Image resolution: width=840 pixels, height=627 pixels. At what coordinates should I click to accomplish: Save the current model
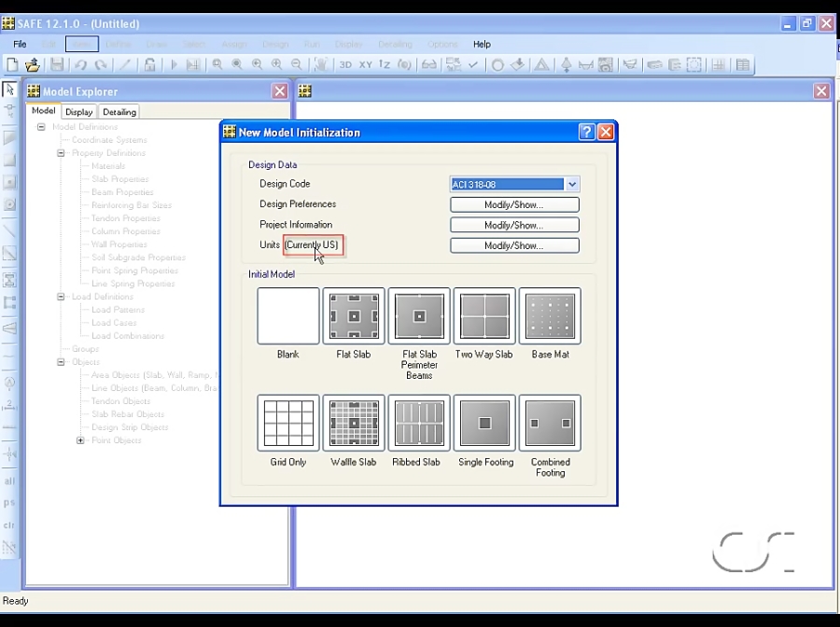(57, 63)
